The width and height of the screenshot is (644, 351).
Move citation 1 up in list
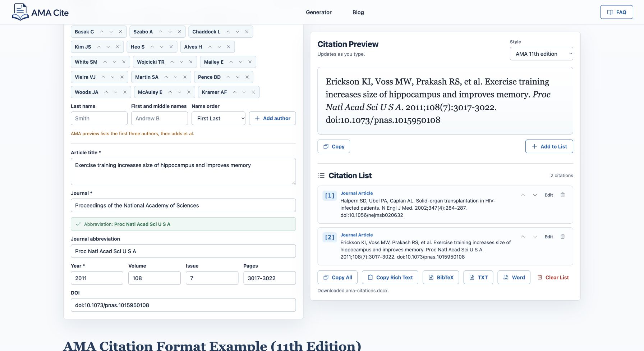pyautogui.click(x=523, y=195)
